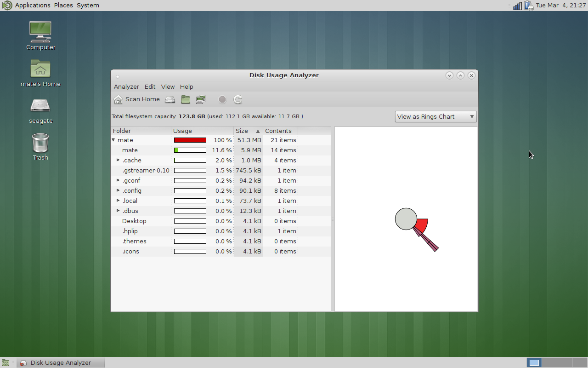588x368 pixels.
Task: Click the Stop scanning toolbar icon
Action: click(x=222, y=99)
